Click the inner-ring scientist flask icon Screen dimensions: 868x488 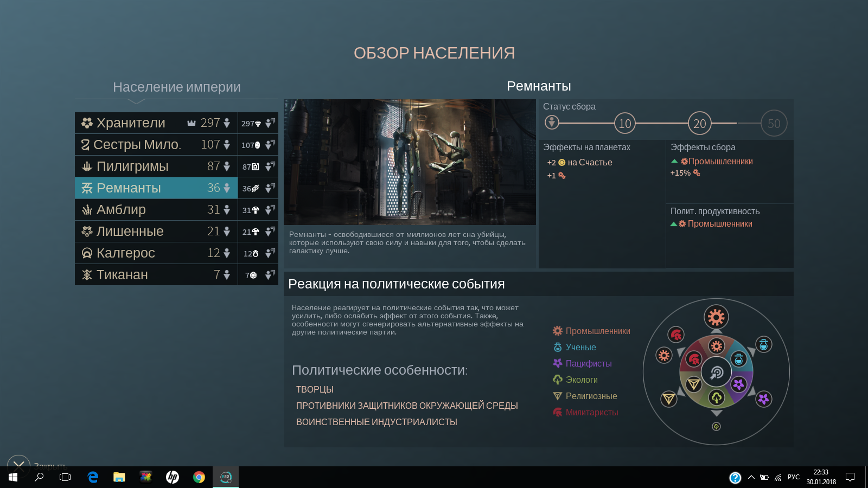click(x=738, y=358)
